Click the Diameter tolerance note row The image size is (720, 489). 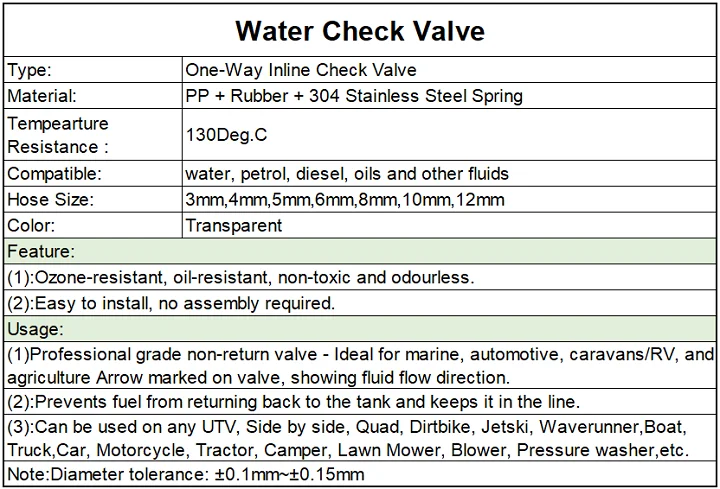pyautogui.click(x=360, y=474)
